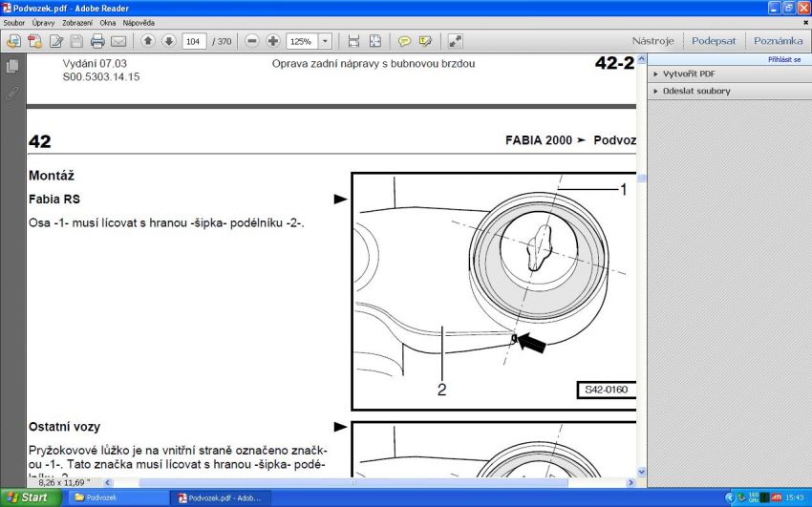Zoom in with the plus button
Image resolution: width=812 pixels, height=507 pixels.
point(273,41)
